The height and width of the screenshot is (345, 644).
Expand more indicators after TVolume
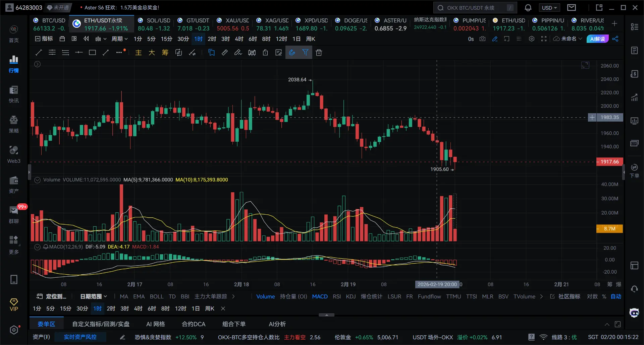tap(541, 296)
